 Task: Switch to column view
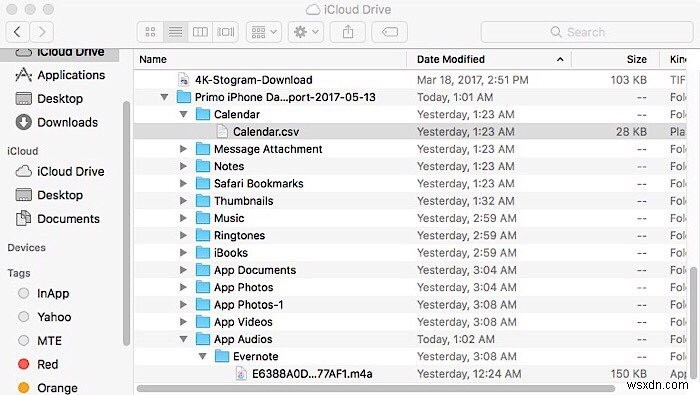tap(200, 32)
